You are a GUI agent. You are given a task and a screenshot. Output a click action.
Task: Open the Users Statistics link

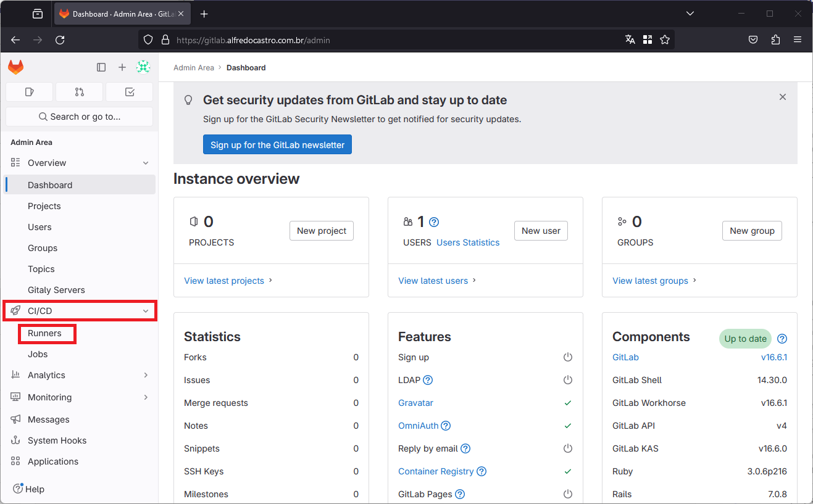(468, 242)
